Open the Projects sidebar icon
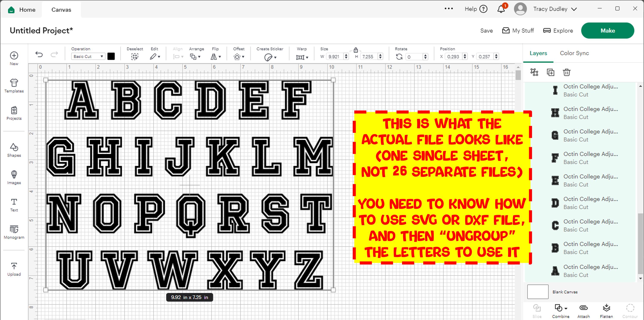 pos(14,113)
